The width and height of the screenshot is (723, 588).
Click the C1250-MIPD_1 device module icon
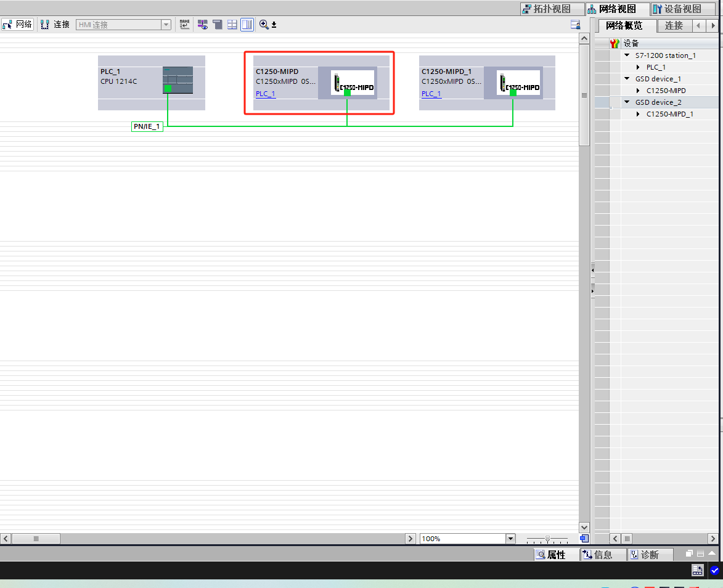point(518,83)
